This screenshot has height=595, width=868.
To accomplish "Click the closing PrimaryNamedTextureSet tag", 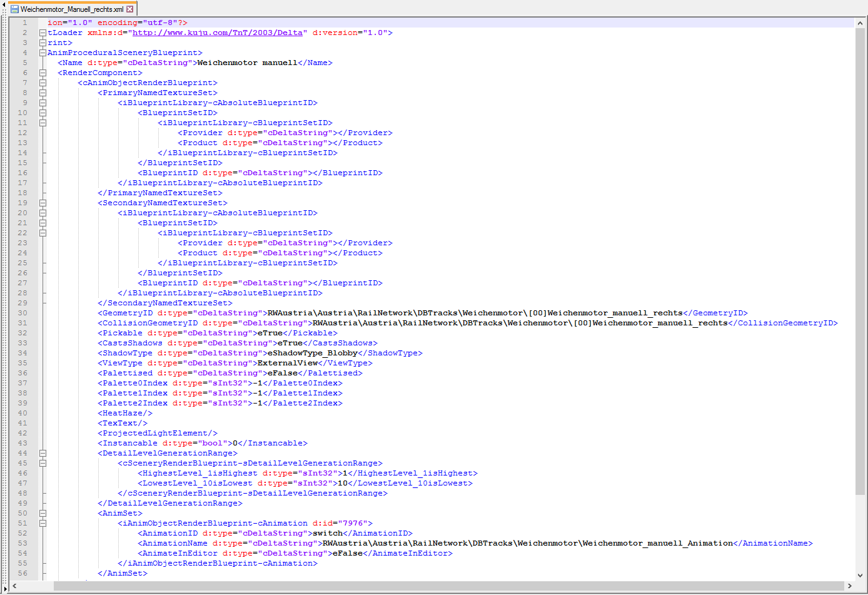I will coord(160,193).
